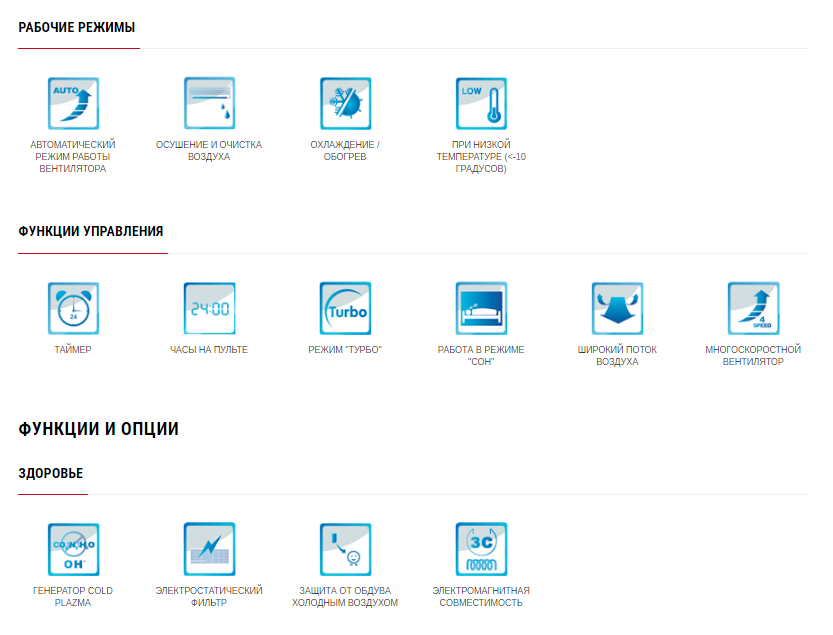Open the LOW temperature thermometer icon

pos(481,104)
